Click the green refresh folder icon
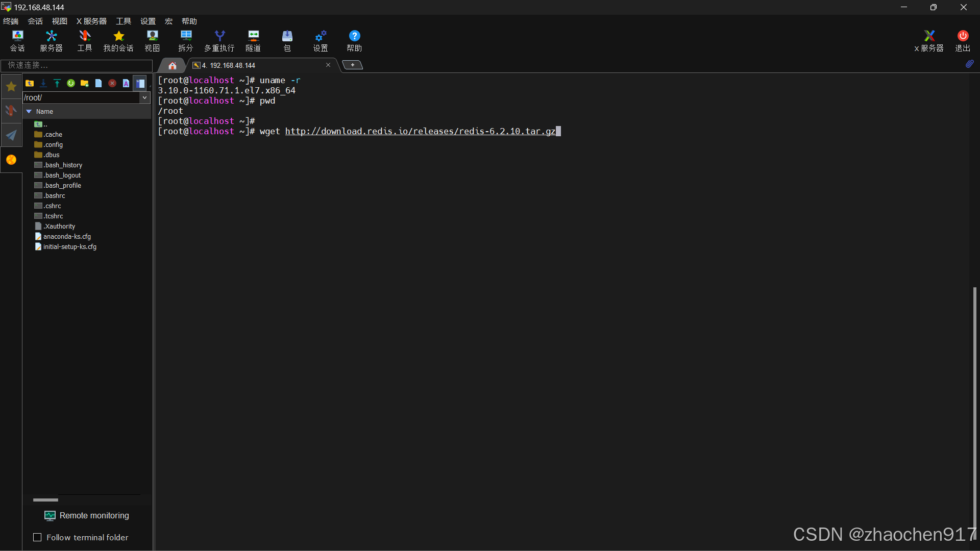 click(71, 83)
